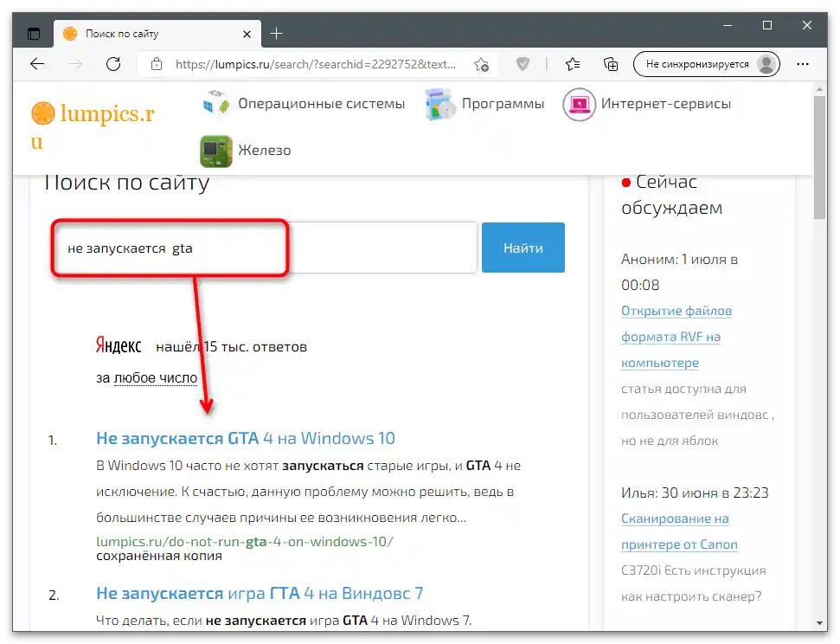Open Интернет-сервисы menu item
Screen dimensions: 840x644
[666, 104]
